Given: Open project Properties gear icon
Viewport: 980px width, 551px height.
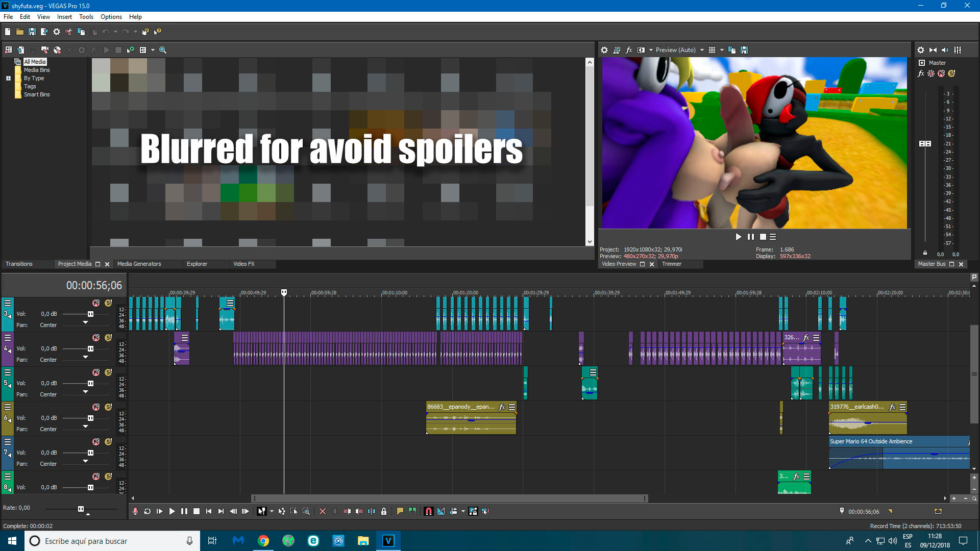Looking at the screenshot, I should (x=57, y=32).
